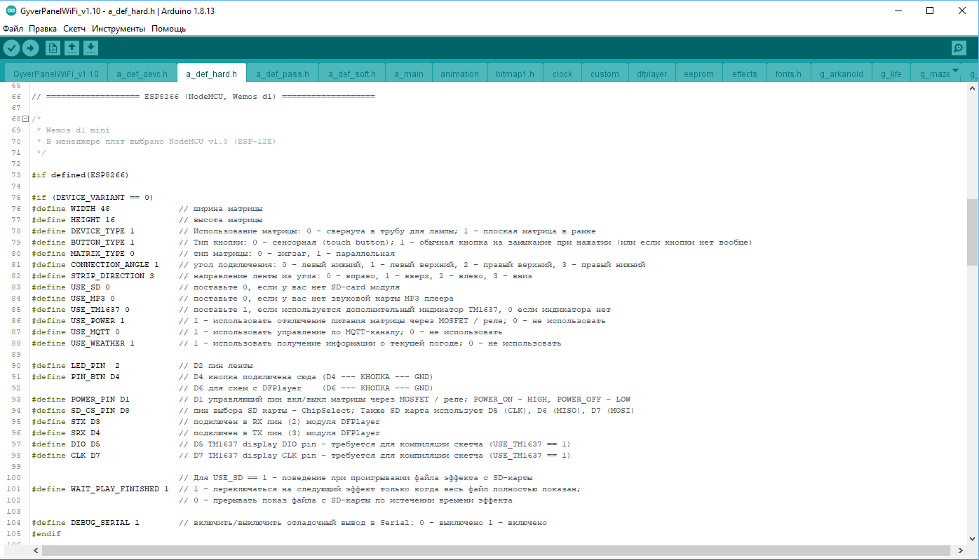
Task: Open the Serial Monitor magnifier icon
Action: pyautogui.click(x=959, y=48)
